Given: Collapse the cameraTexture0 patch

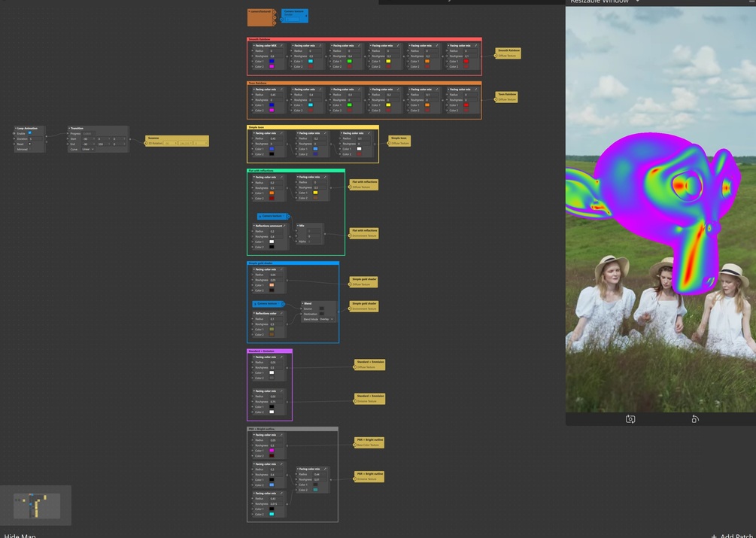Looking at the screenshot, I should pos(249,11).
